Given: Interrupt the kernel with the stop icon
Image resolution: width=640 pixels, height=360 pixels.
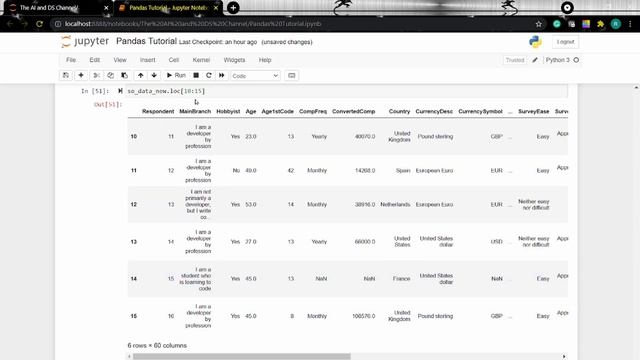Looking at the screenshot, I should click(x=196, y=76).
